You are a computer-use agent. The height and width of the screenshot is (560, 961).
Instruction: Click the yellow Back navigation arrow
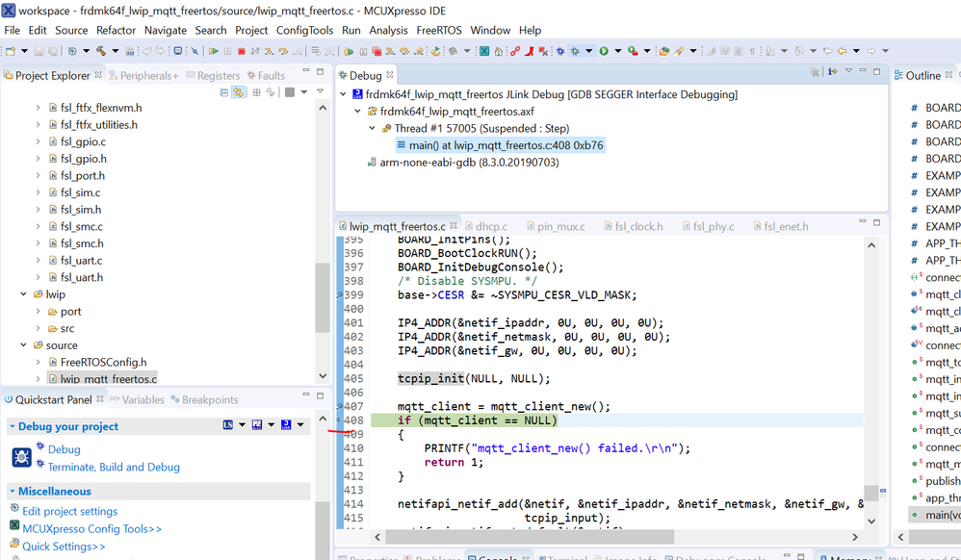point(843,51)
